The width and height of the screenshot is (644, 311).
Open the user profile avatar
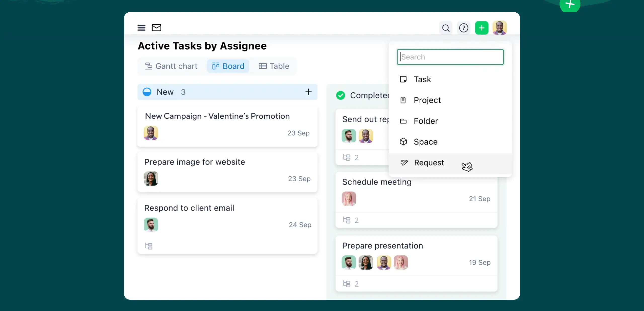pyautogui.click(x=500, y=28)
